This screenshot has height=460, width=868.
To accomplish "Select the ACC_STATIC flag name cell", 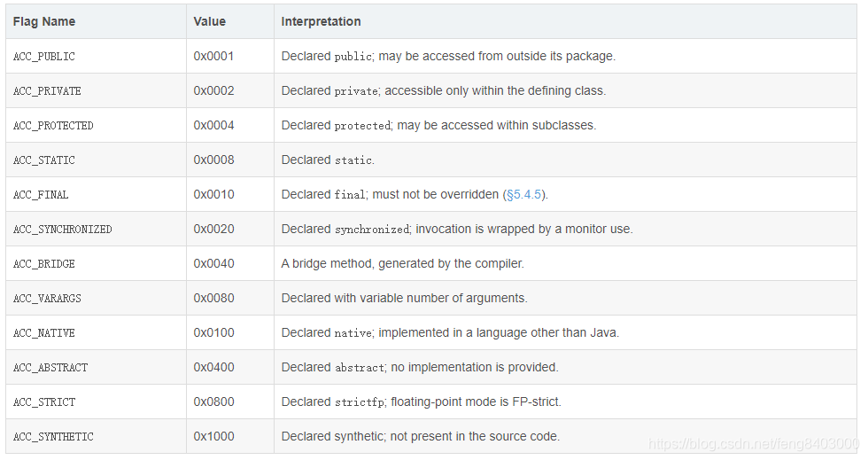I will [x=96, y=160].
